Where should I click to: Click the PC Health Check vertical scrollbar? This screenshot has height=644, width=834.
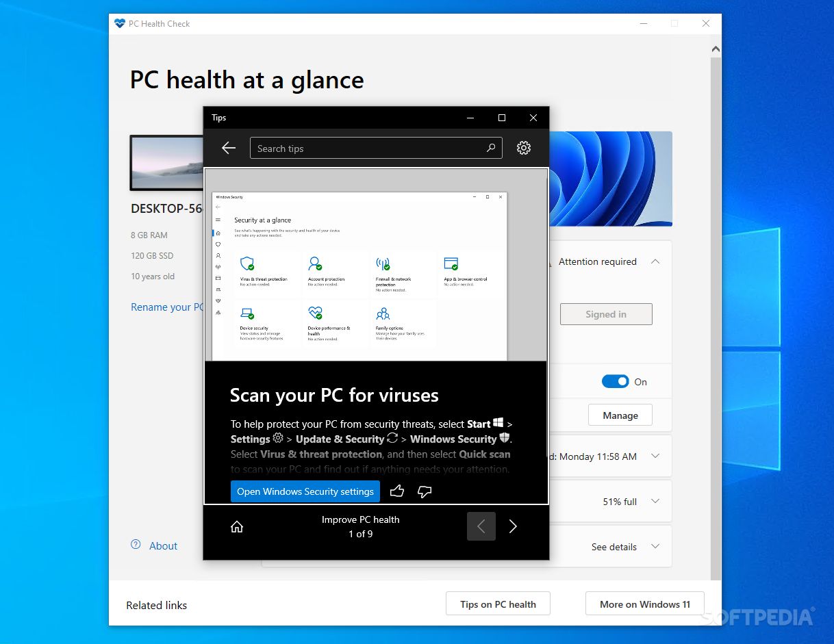716,318
